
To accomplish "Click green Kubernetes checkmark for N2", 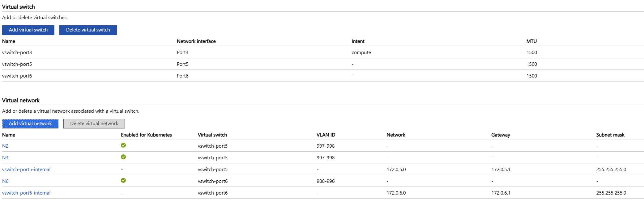I will 123,145.
